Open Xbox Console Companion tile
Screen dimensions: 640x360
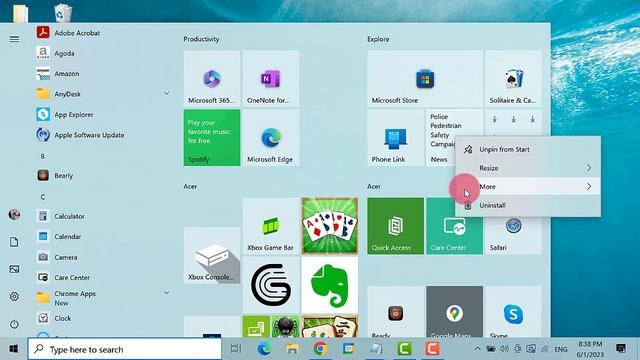[212, 256]
